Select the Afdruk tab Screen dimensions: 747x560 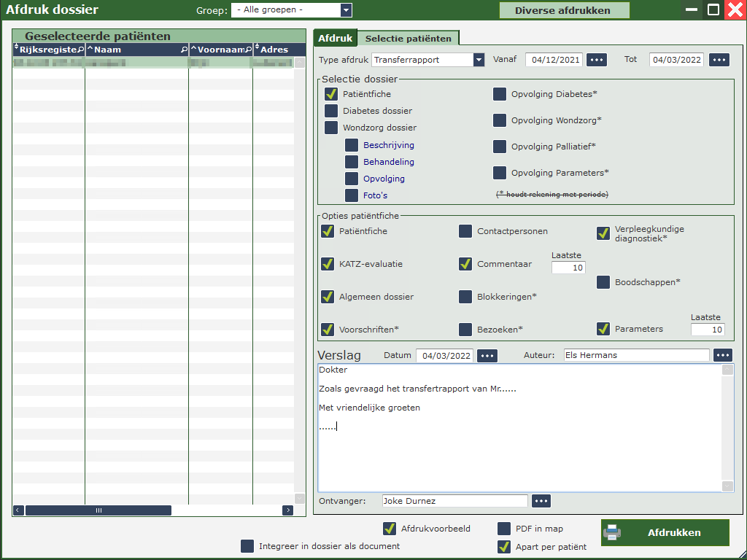[335, 38]
